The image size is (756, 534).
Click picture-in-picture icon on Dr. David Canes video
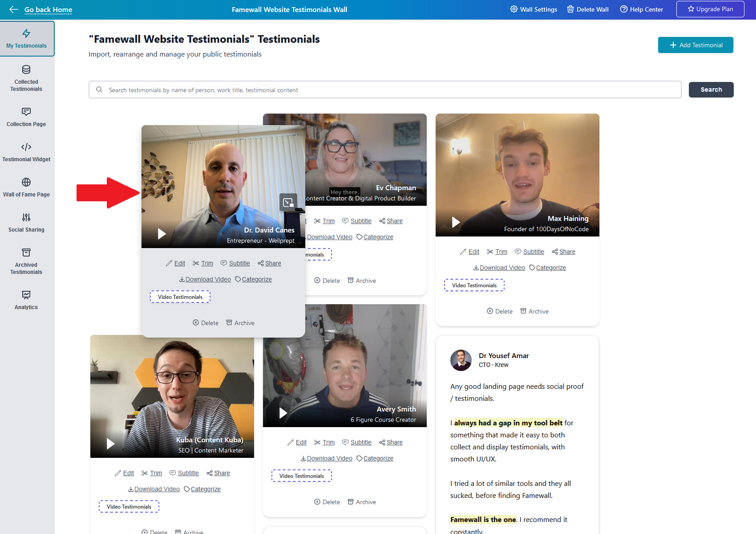click(288, 202)
